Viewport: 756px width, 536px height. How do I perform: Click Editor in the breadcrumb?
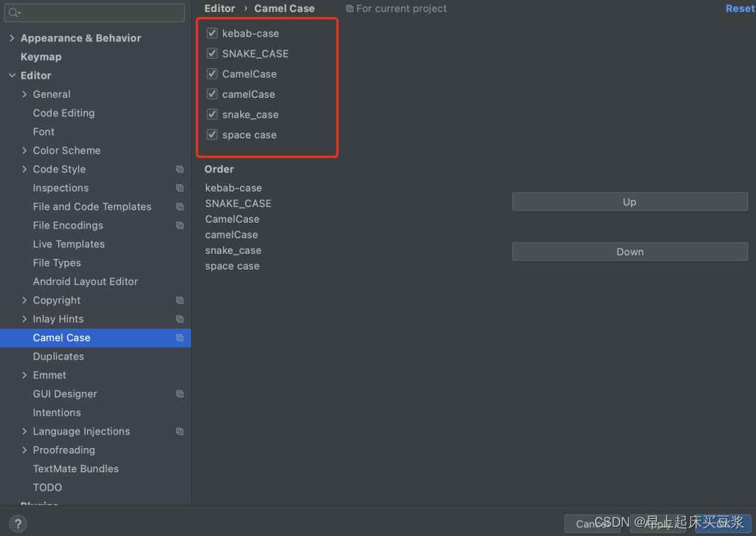[220, 9]
